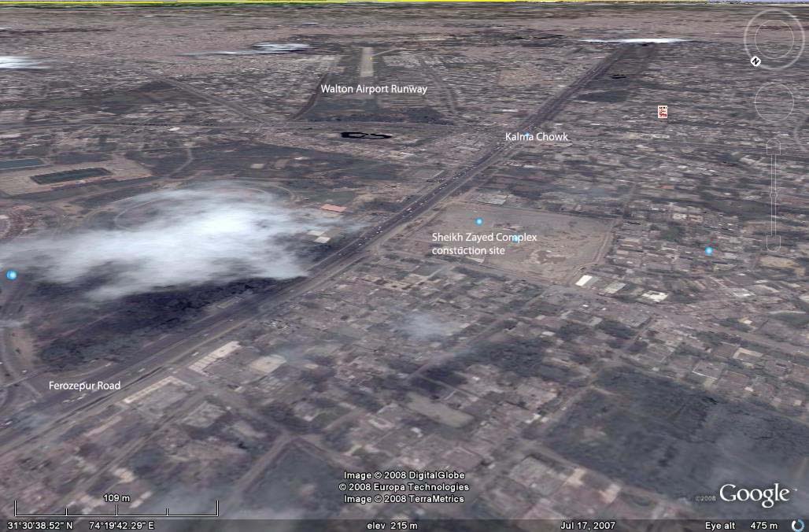This screenshot has height=532, width=809.
Task: Click the Google logo watermark
Action: tap(753, 495)
